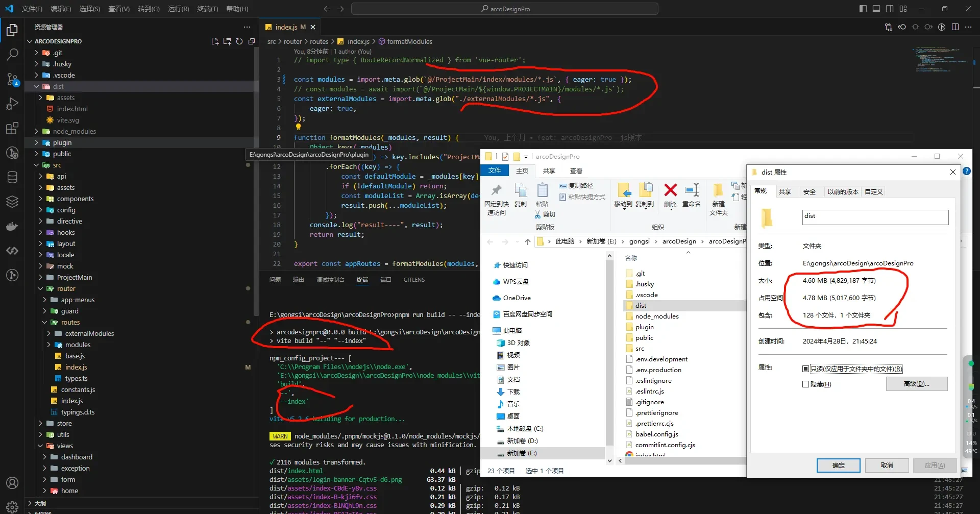Expand the externalModules folder
980x514 pixels.
coord(49,333)
